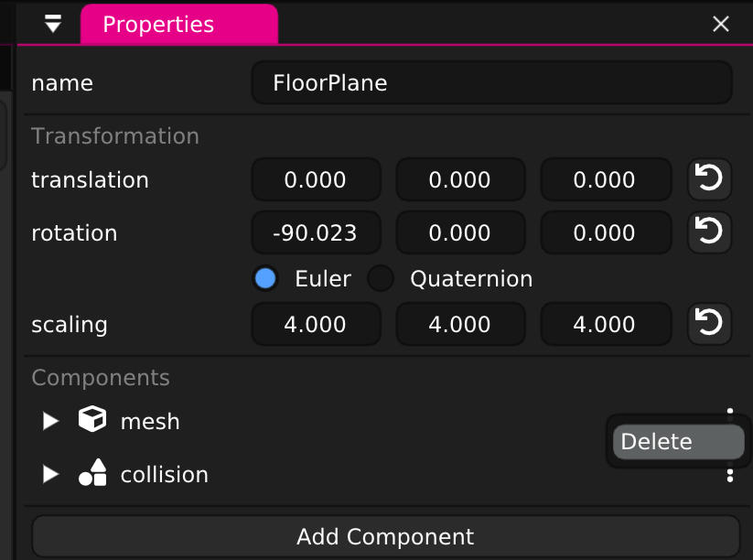Reset the rotation values to default

pos(709,232)
